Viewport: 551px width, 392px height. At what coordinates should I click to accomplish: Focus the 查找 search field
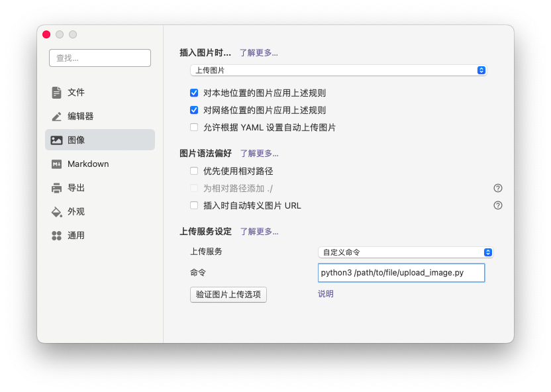(x=100, y=58)
